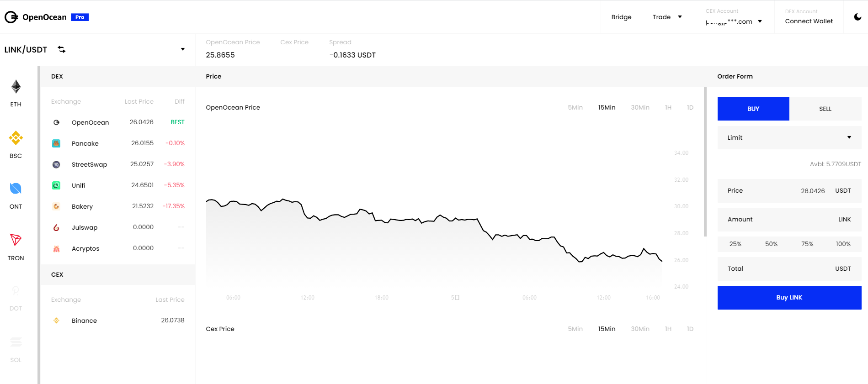The height and width of the screenshot is (384, 868).
Task: Open the Trade menu dropdown
Action: click(667, 17)
